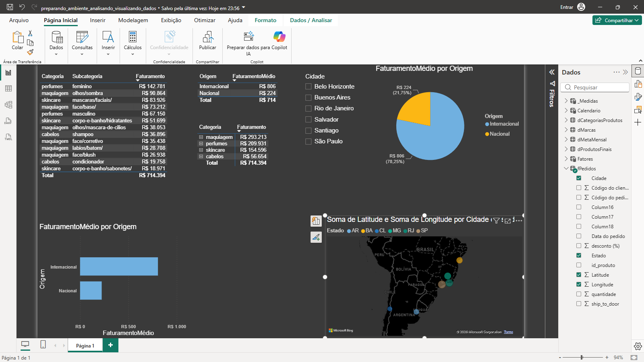
Task: Check the Belo Horizonte slicer checkbox
Action: (x=309, y=87)
